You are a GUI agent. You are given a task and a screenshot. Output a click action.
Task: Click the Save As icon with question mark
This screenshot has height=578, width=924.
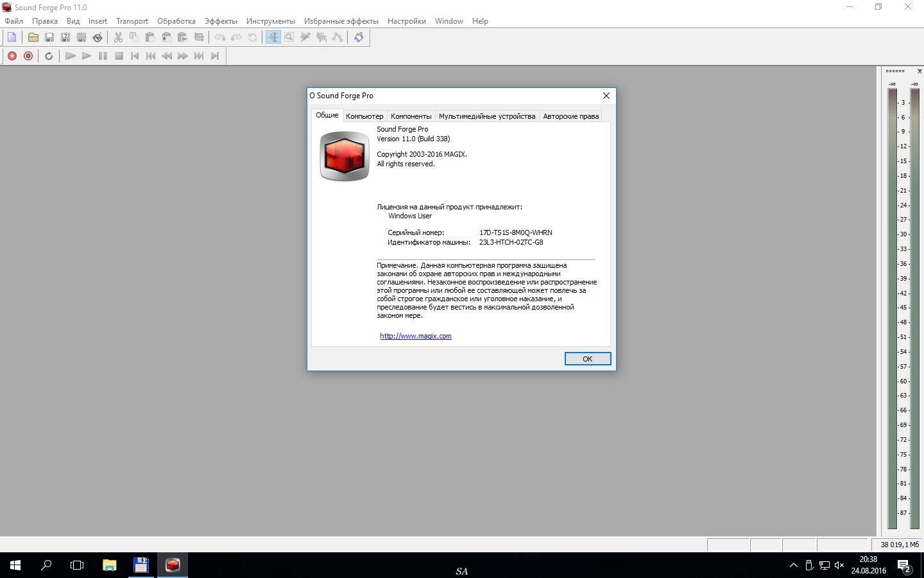[65, 37]
